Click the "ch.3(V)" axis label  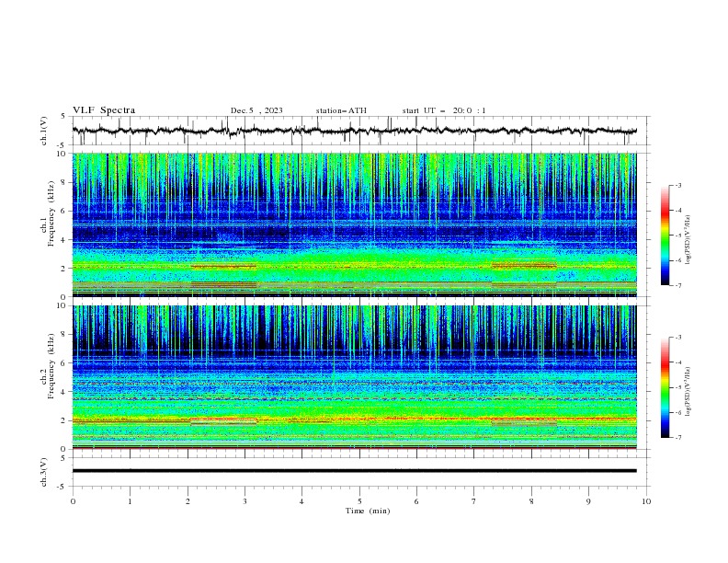[x=44, y=472]
